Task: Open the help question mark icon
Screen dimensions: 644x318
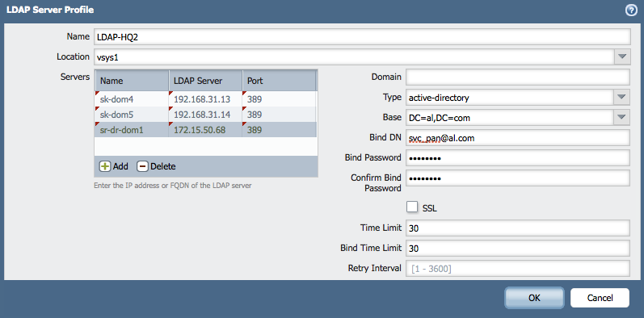Action: point(631,10)
